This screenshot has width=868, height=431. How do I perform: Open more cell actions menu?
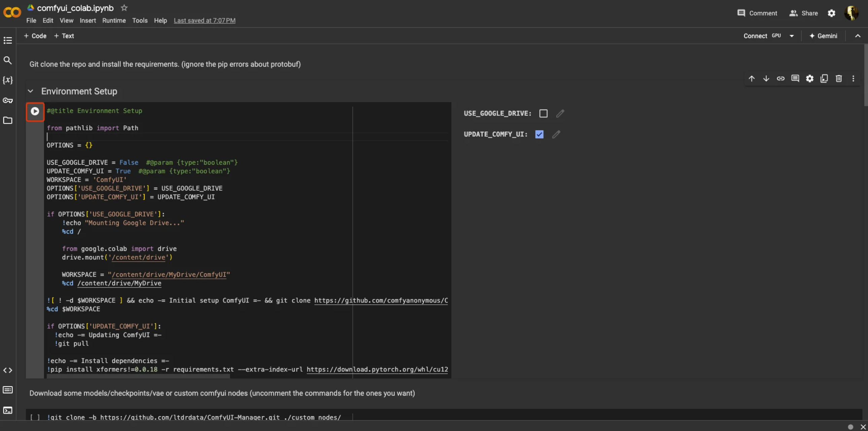pos(853,78)
